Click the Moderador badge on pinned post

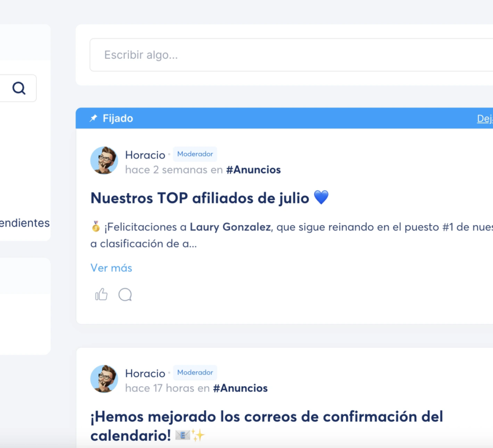pos(195,154)
